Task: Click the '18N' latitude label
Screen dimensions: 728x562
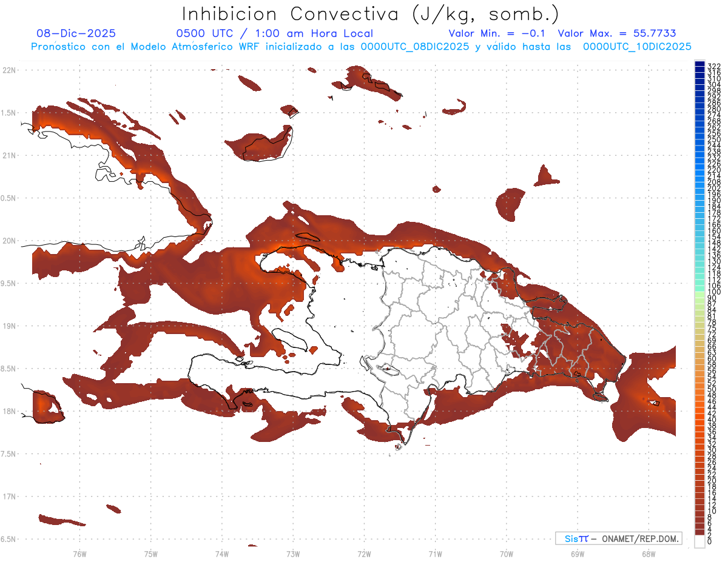Action: pyautogui.click(x=8, y=411)
